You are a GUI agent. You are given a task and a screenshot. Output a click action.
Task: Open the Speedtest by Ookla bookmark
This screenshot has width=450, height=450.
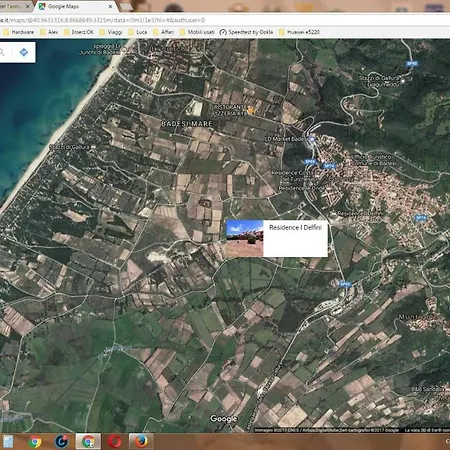246,32
